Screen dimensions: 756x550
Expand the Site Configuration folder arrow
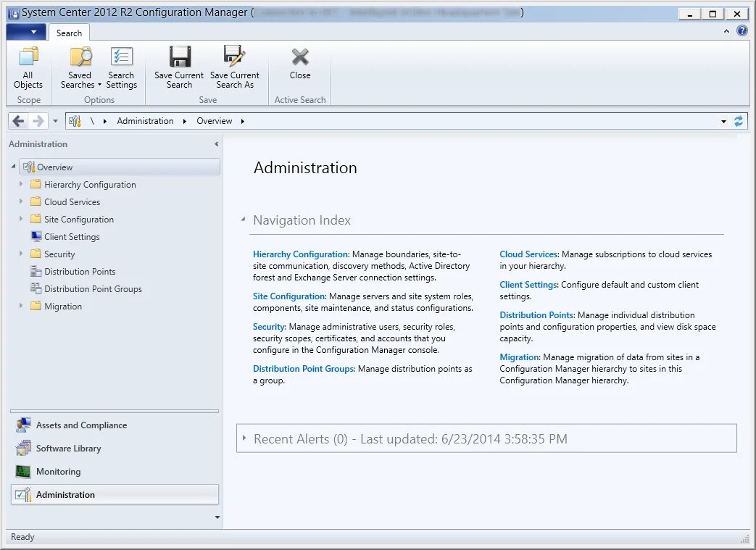coord(21,219)
